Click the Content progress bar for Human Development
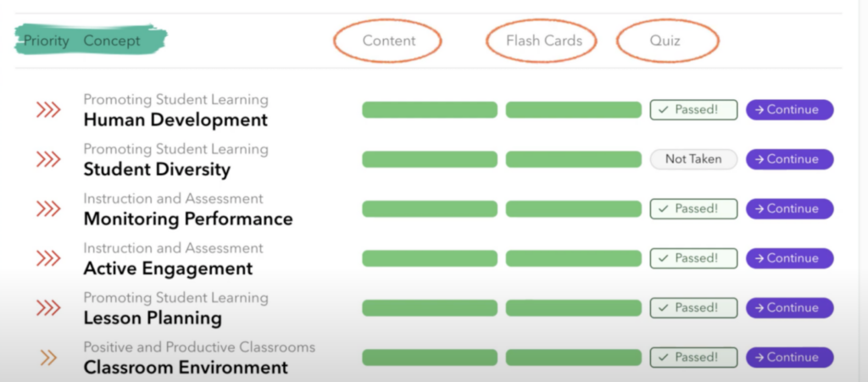 tap(430, 110)
